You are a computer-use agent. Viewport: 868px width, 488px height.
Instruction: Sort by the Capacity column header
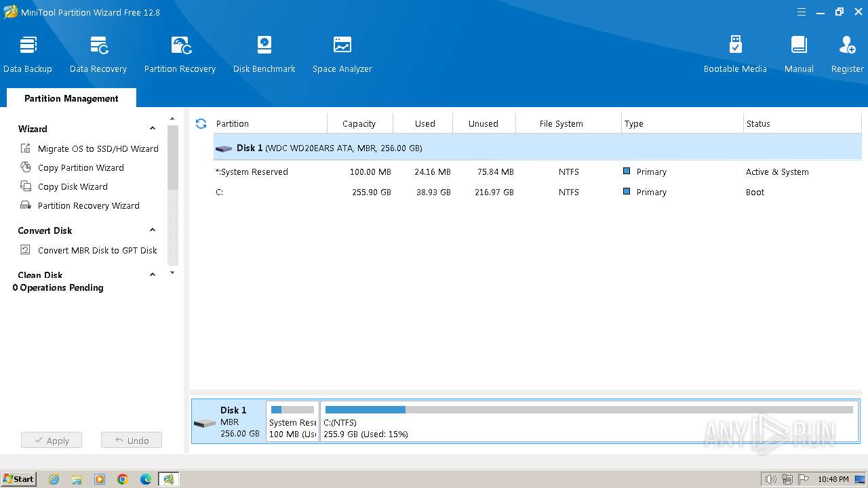[x=359, y=123]
